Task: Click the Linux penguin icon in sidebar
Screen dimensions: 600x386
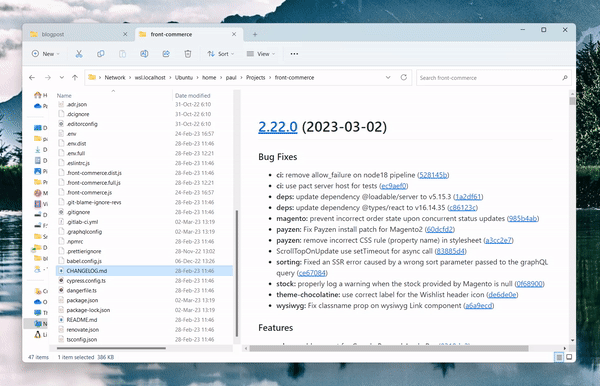Action: [x=38, y=335]
